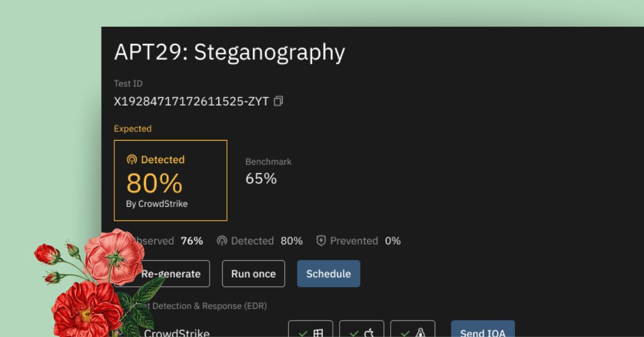Click the Detected icon in the stats row
644x337 pixels.
[222, 241]
